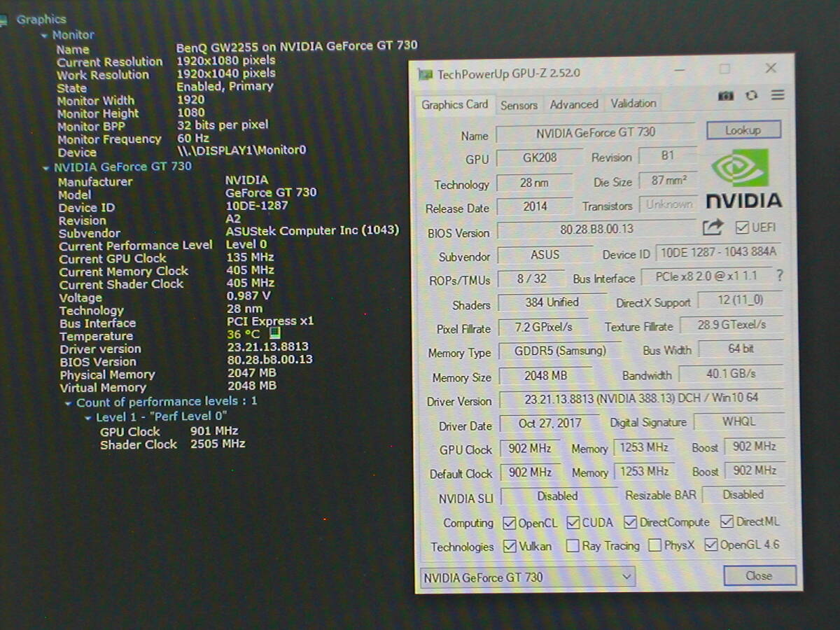840x630 pixels.
Task: Click the NVIDIA logo in GPU-Z
Action: [x=743, y=178]
